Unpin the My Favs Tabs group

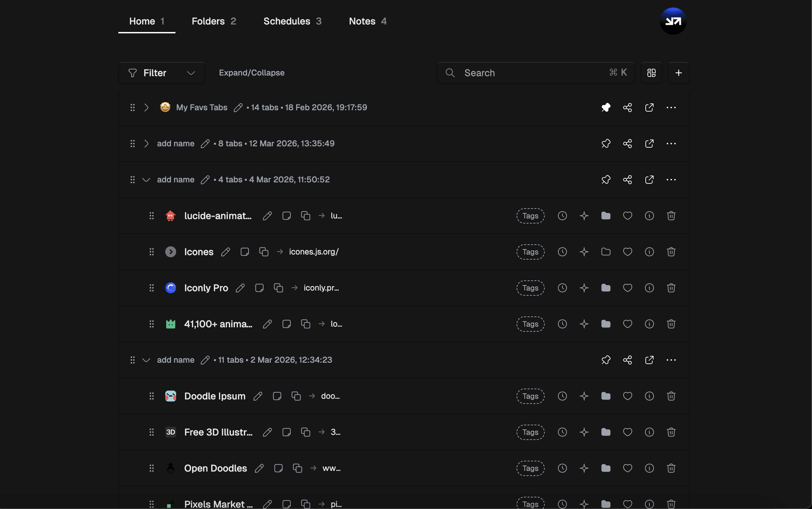pos(606,108)
